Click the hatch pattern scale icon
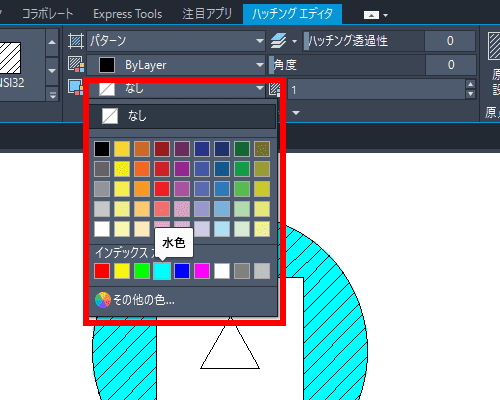Screen dimensions: 500x400 point(275,89)
